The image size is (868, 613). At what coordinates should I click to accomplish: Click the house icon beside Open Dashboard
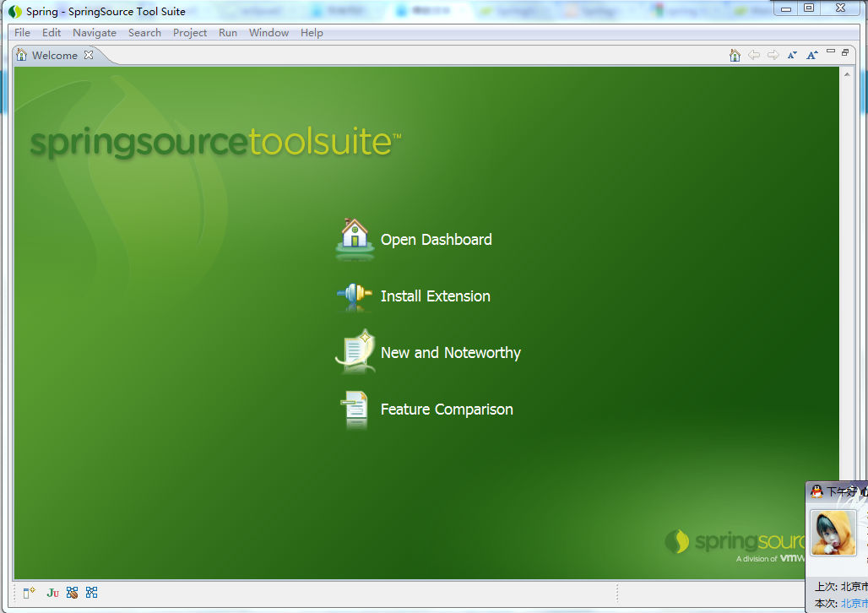point(355,239)
